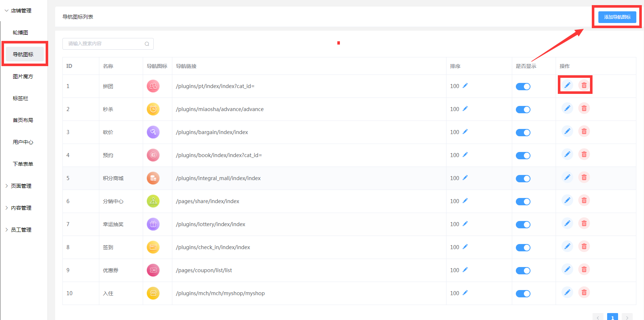Edit the 积分商城 row entry
The height and width of the screenshot is (320, 644).
[x=567, y=177]
